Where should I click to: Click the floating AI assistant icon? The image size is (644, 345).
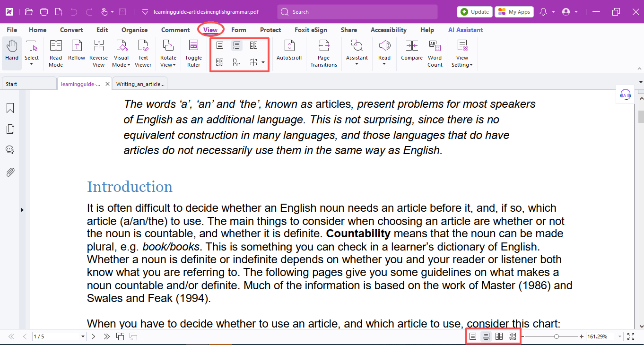(626, 95)
